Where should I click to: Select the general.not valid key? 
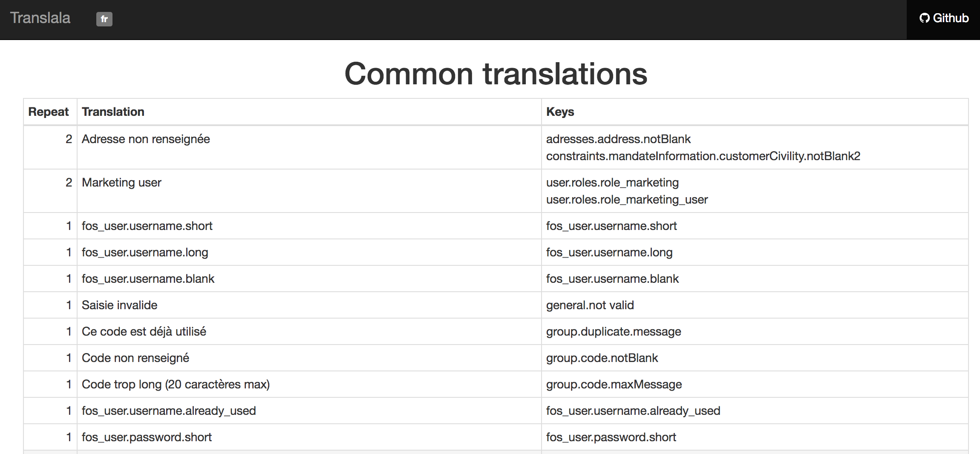click(590, 305)
